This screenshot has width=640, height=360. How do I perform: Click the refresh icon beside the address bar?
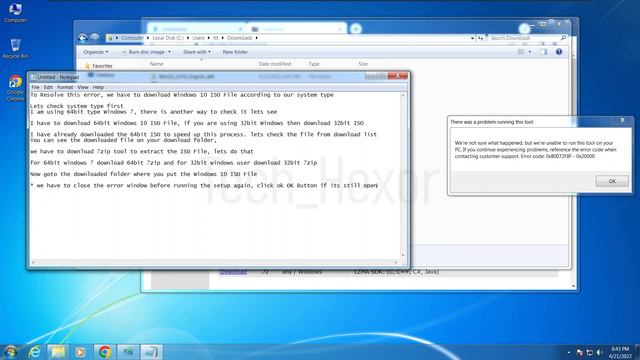click(480, 38)
